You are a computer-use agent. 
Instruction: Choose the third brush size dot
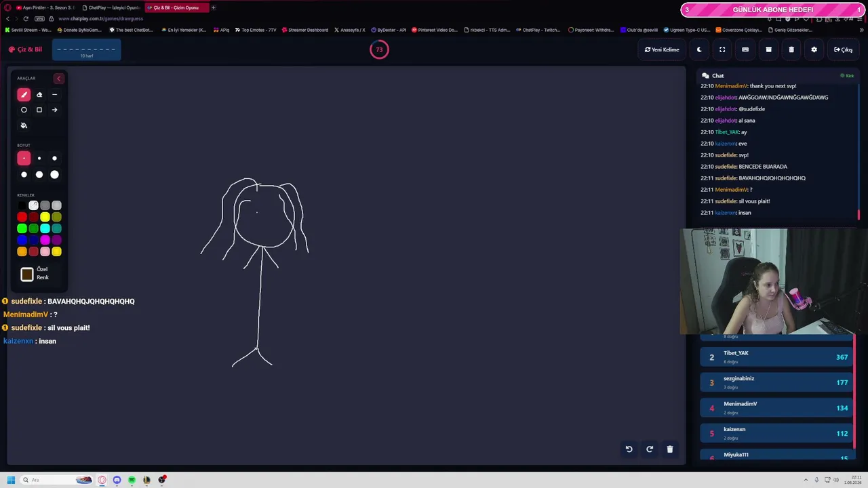point(55,159)
